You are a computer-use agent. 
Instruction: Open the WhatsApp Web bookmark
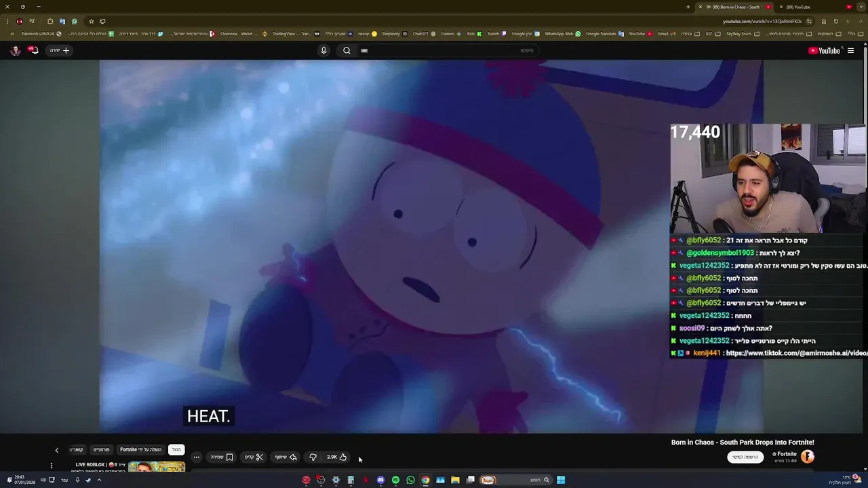563,34
